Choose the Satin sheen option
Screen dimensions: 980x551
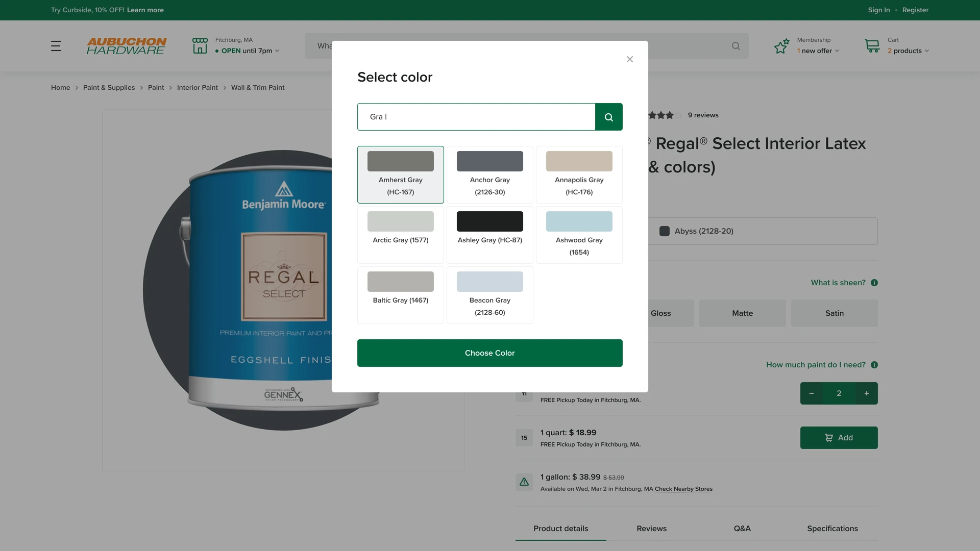(835, 313)
